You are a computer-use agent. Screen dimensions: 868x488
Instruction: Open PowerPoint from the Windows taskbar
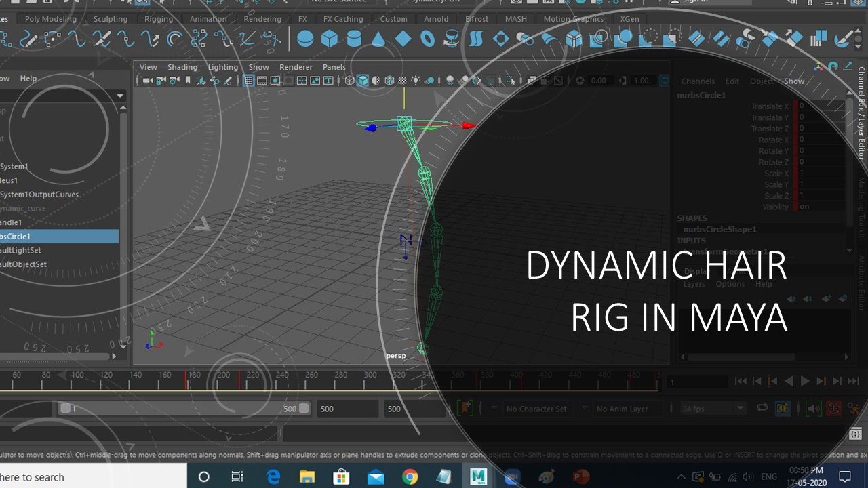point(581,476)
